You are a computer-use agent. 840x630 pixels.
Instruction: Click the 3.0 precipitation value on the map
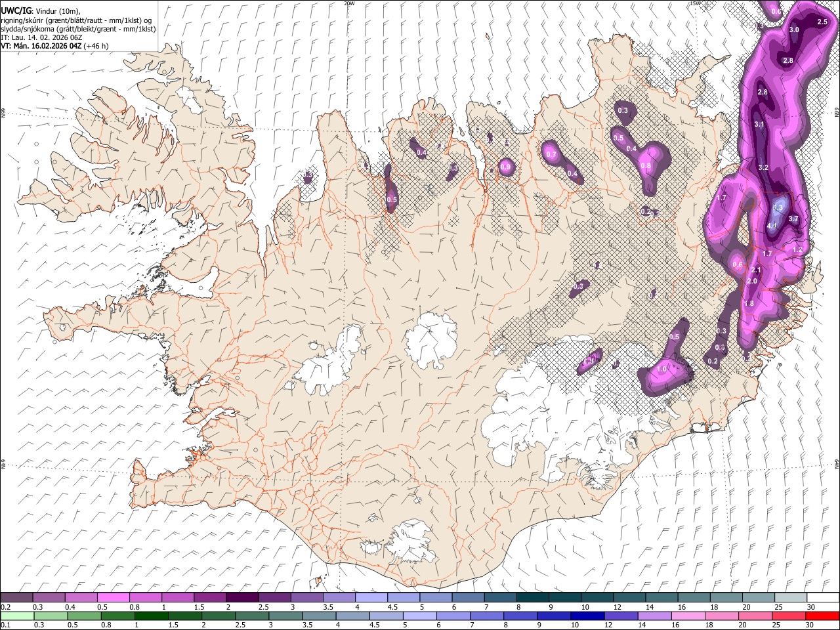[794, 30]
